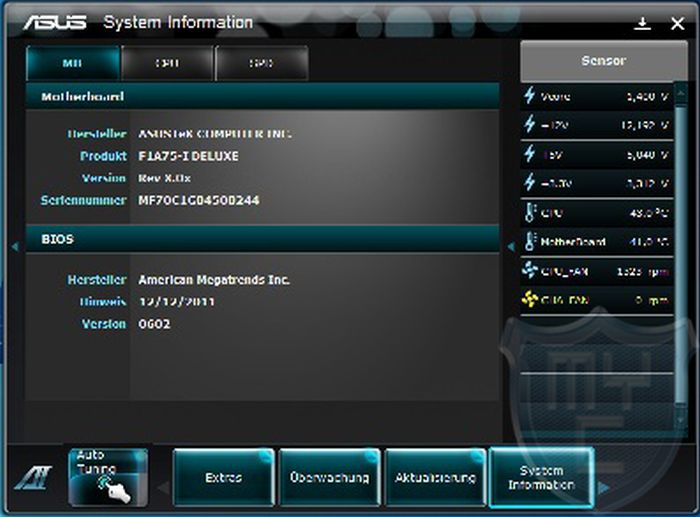Viewport: 700px width, 517px height.
Task: Open the Aktualisierung update button
Action: [x=435, y=477]
